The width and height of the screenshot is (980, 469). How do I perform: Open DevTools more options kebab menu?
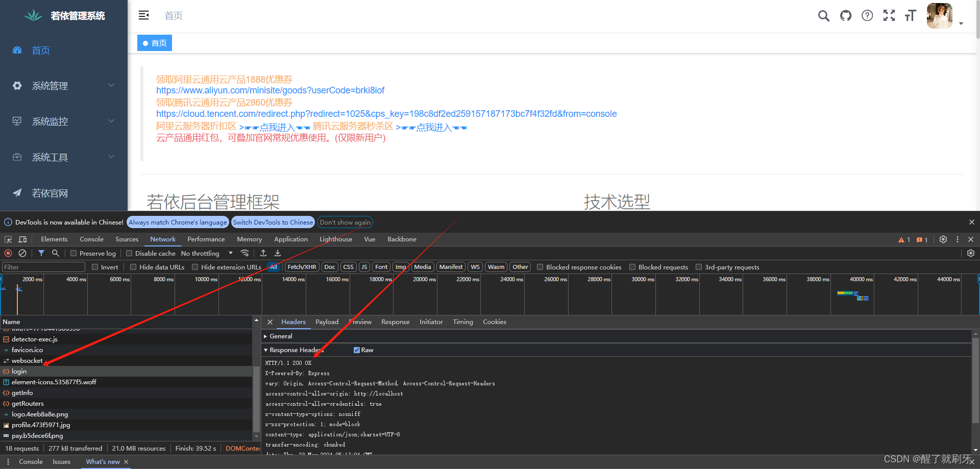(x=958, y=239)
